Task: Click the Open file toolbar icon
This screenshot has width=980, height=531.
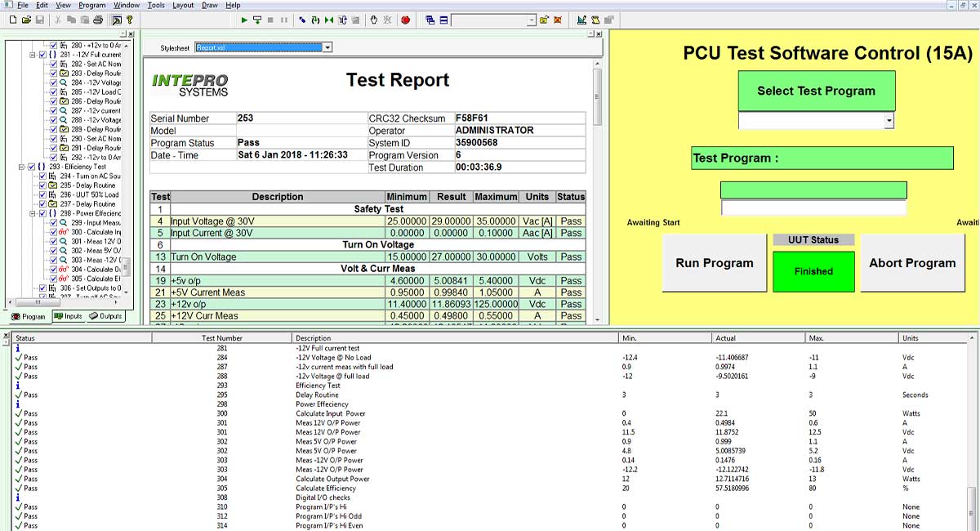Action: coord(24,20)
